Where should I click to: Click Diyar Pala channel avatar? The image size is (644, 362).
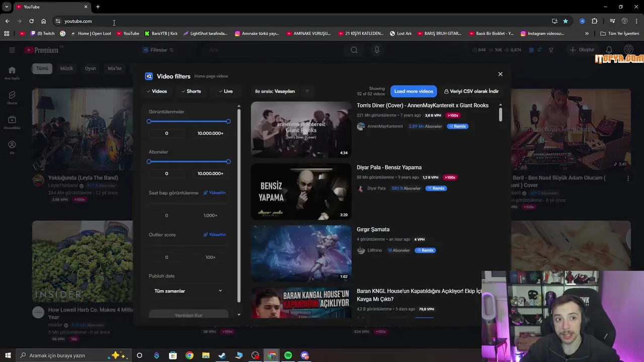point(361,188)
